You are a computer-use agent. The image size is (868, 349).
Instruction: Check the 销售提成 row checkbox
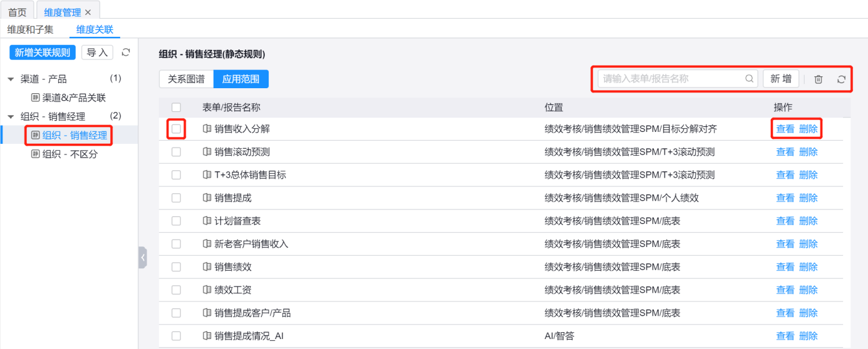(176, 198)
